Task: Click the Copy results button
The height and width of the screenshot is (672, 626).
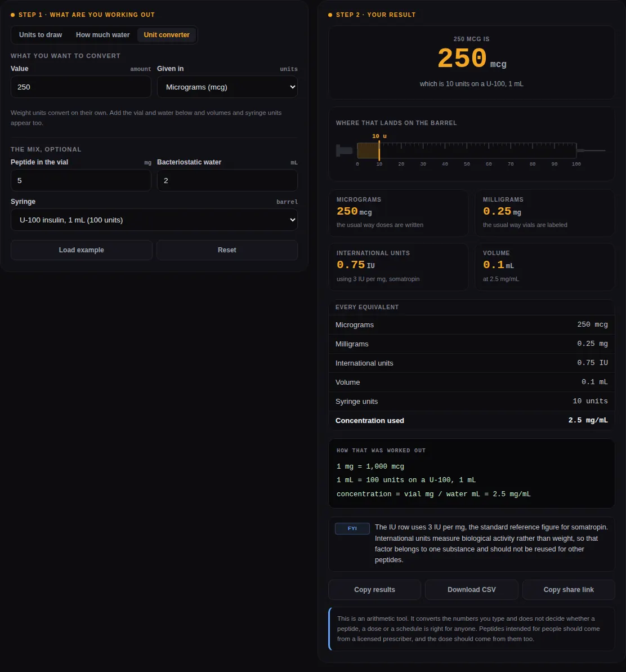Action: pyautogui.click(x=375, y=590)
